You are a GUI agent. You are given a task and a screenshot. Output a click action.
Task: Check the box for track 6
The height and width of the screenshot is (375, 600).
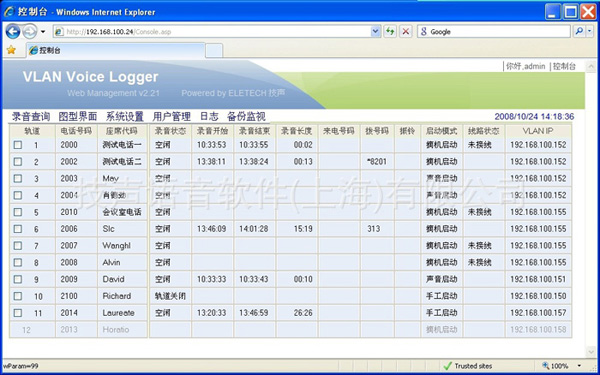18,229
